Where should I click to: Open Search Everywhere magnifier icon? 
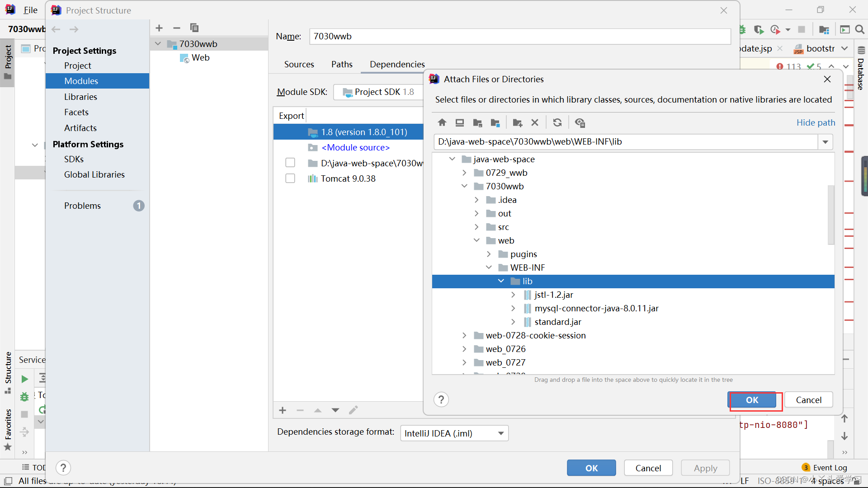860,29
